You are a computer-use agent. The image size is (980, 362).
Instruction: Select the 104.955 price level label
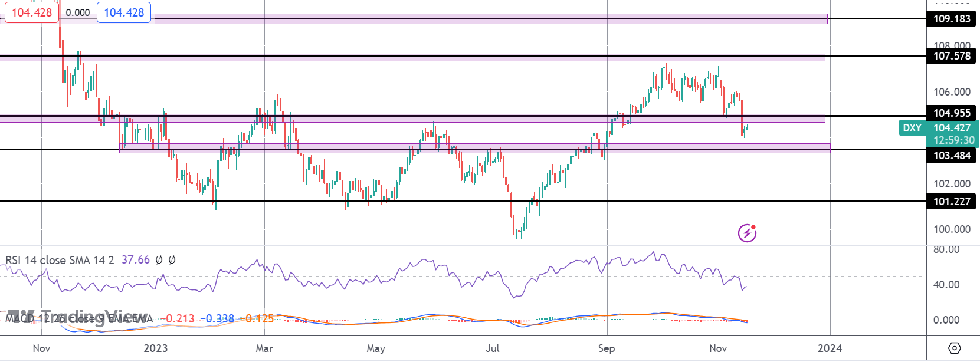(x=951, y=113)
